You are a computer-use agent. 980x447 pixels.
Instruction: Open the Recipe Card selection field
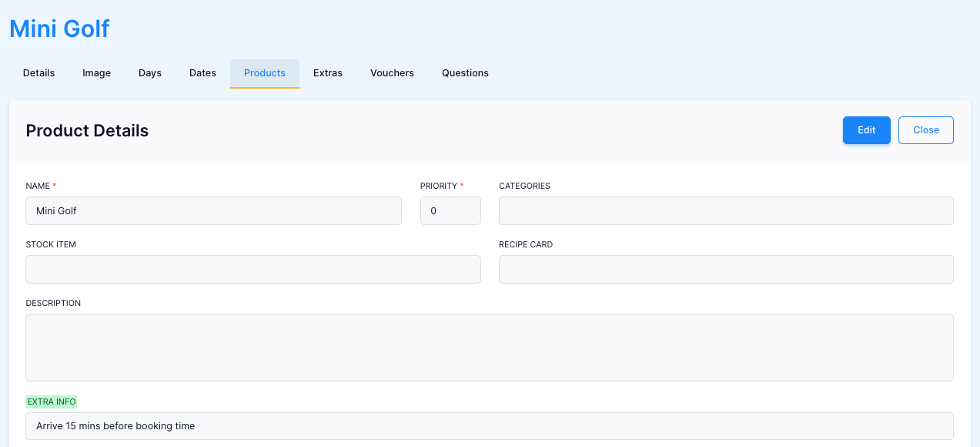click(726, 269)
